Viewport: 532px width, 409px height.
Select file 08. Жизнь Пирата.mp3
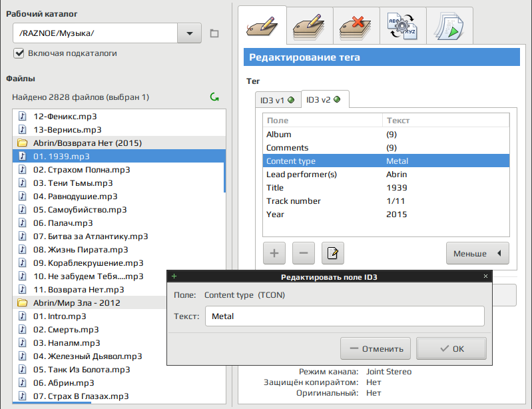(x=119, y=250)
